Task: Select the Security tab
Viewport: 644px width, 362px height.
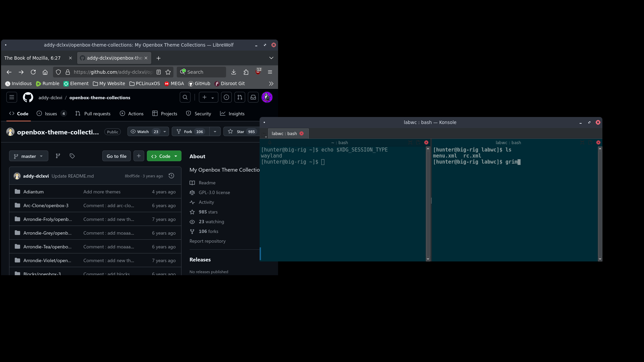Action: tap(199, 114)
